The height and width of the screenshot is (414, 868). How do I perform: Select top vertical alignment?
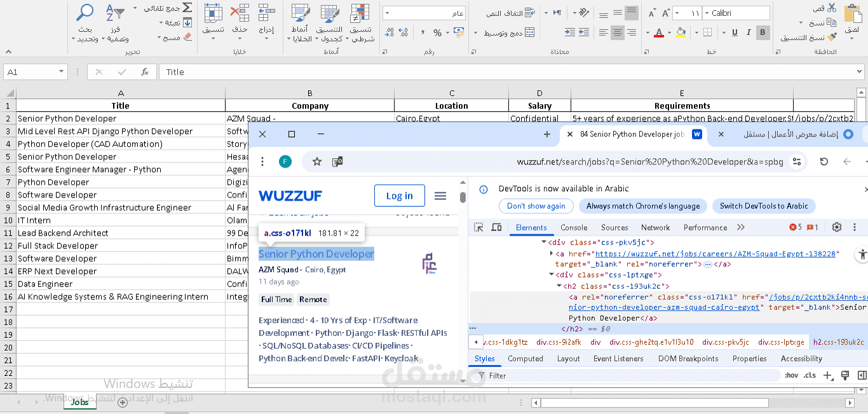tap(631, 13)
